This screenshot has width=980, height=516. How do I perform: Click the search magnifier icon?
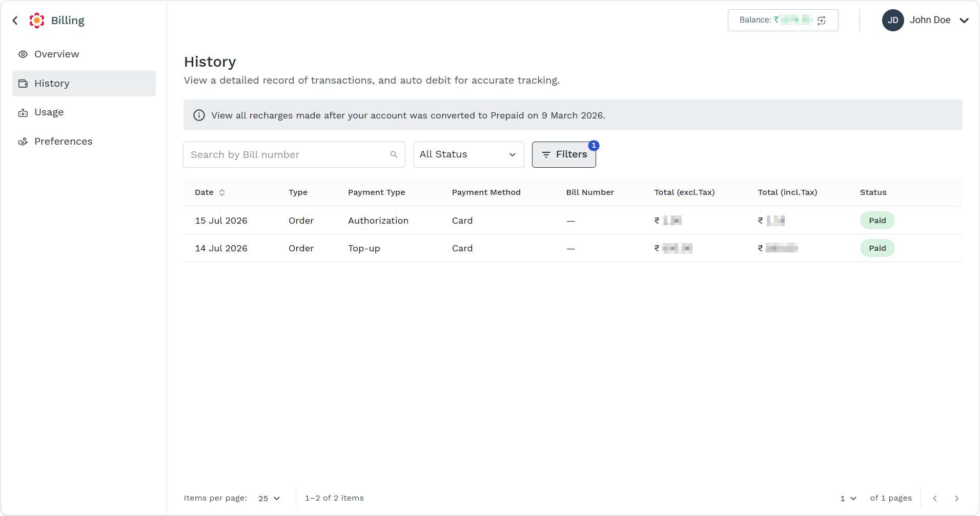tap(394, 154)
